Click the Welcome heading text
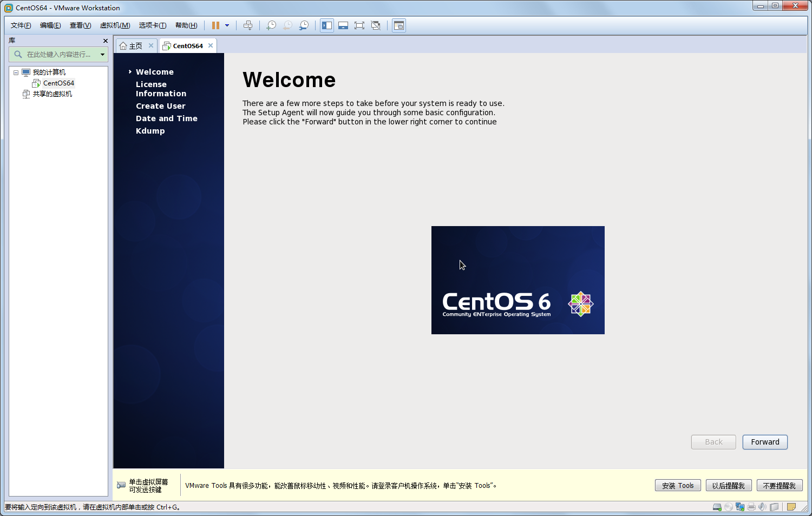Image resolution: width=812 pixels, height=516 pixels. pos(289,80)
